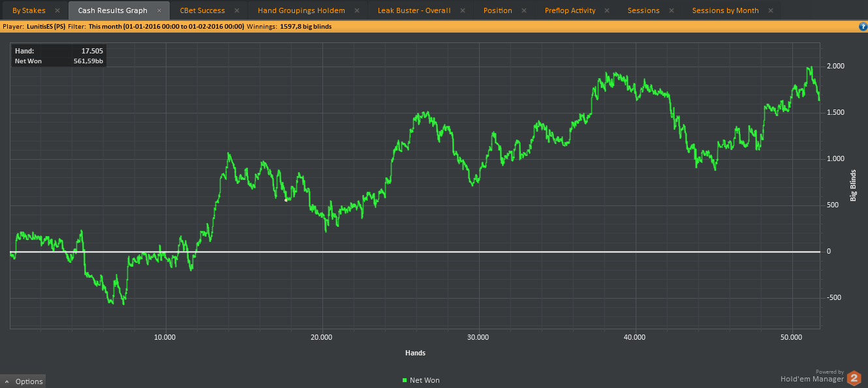
Task: Open the Hand Groupings Holdem tab
Action: click(301, 10)
